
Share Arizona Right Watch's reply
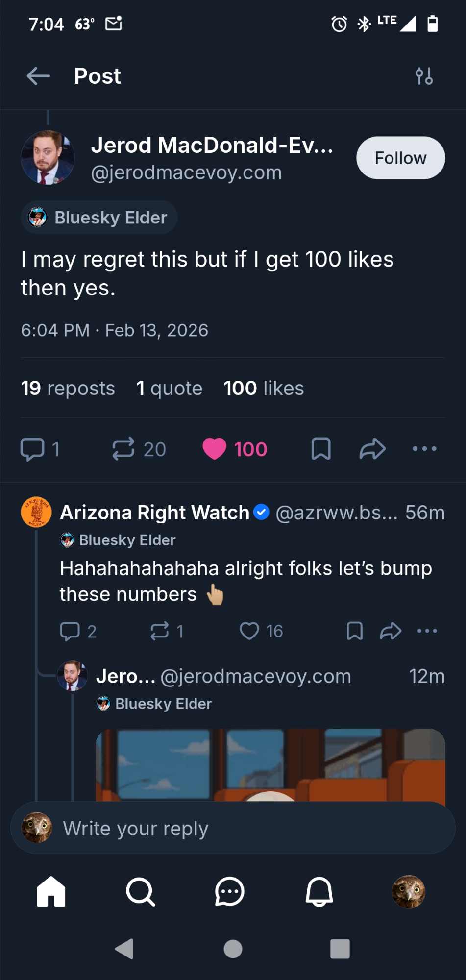[391, 631]
